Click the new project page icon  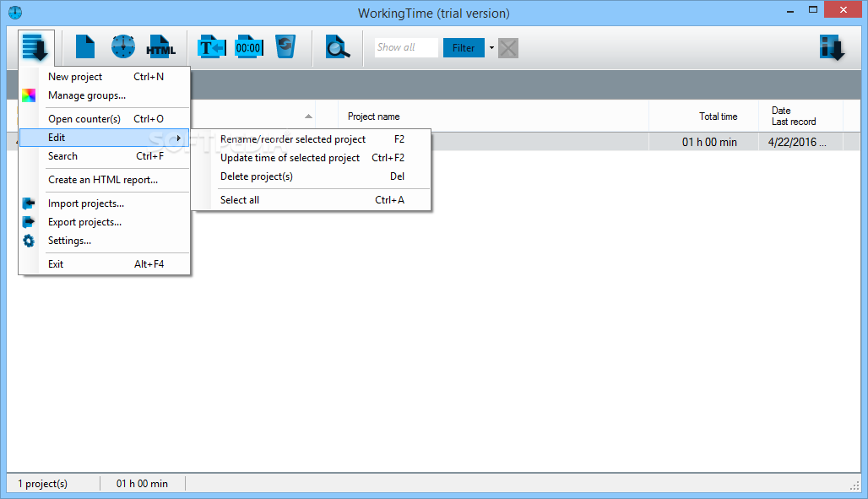coord(85,46)
